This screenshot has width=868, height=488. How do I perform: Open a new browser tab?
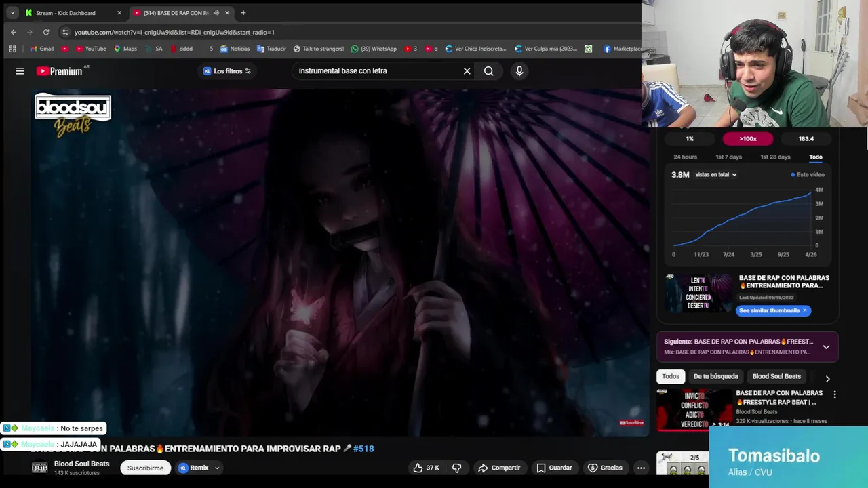243,13
